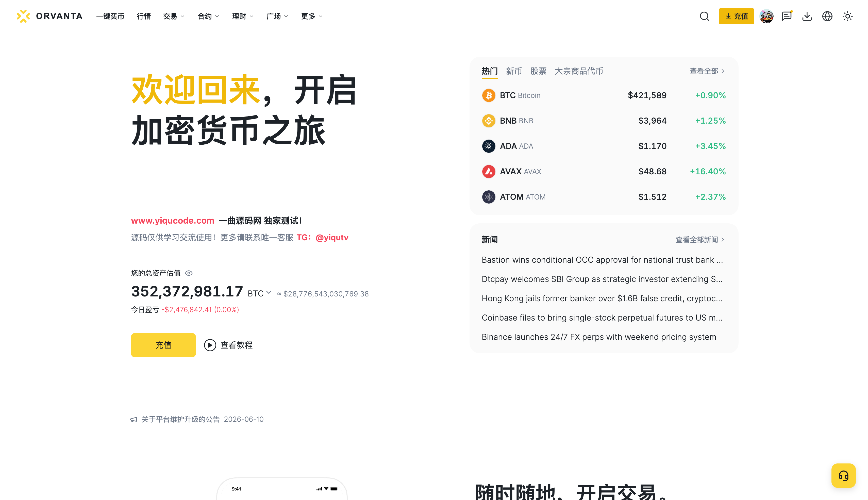Click 查看教程 link
868x500 pixels.
pyautogui.click(x=237, y=345)
